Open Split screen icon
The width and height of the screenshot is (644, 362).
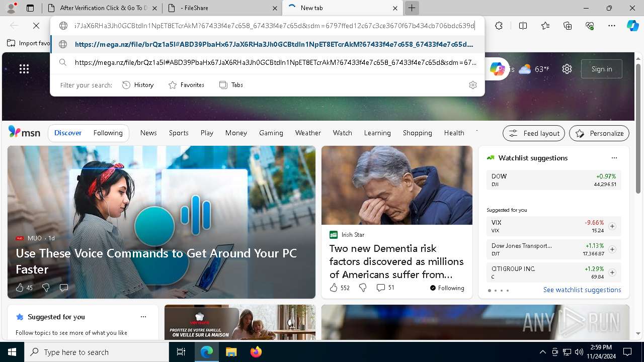[523, 26]
